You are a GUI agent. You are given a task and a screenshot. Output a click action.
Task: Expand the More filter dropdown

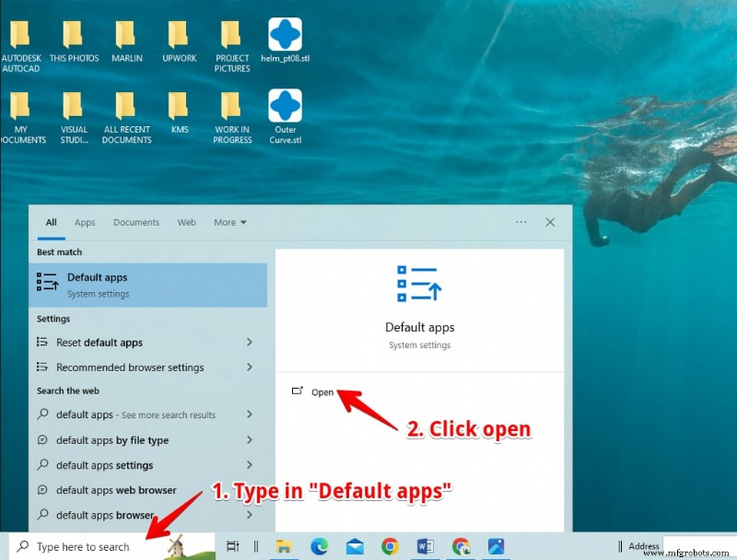pyautogui.click(x=230, y=222)
